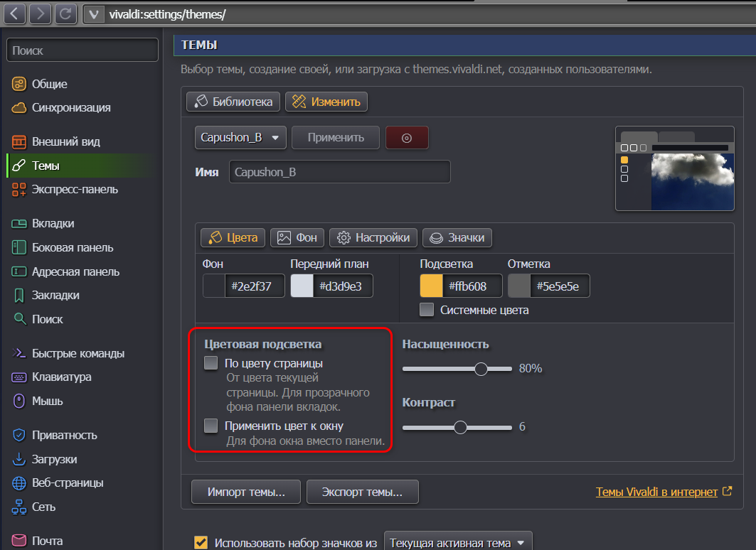Open Почта mail icon
756x550 pixels.
pos(18,540)
